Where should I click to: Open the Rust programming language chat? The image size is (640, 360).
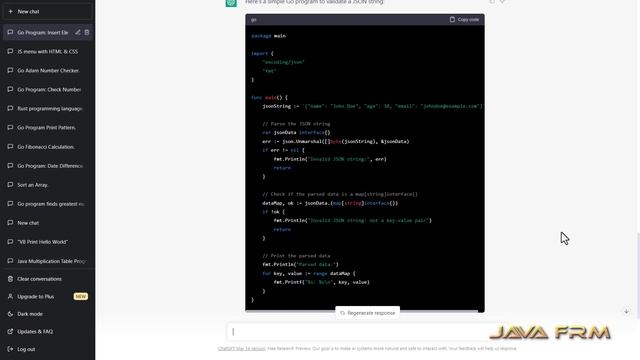[x=47, y=109]
